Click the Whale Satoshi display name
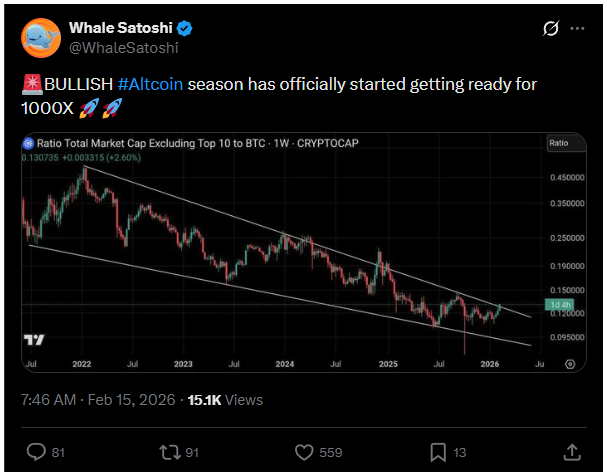Screen dimensions: 607x476 pos(119,27)
